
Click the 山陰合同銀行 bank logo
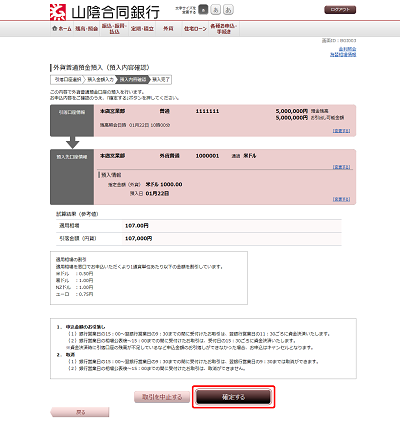(105, 12)
